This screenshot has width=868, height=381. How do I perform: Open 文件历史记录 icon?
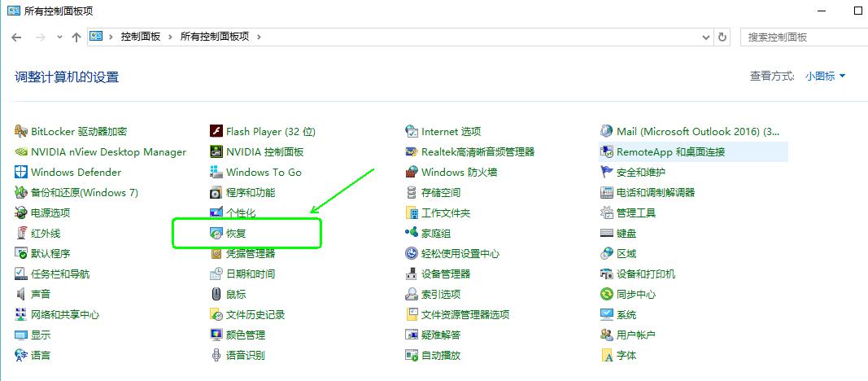216,314
